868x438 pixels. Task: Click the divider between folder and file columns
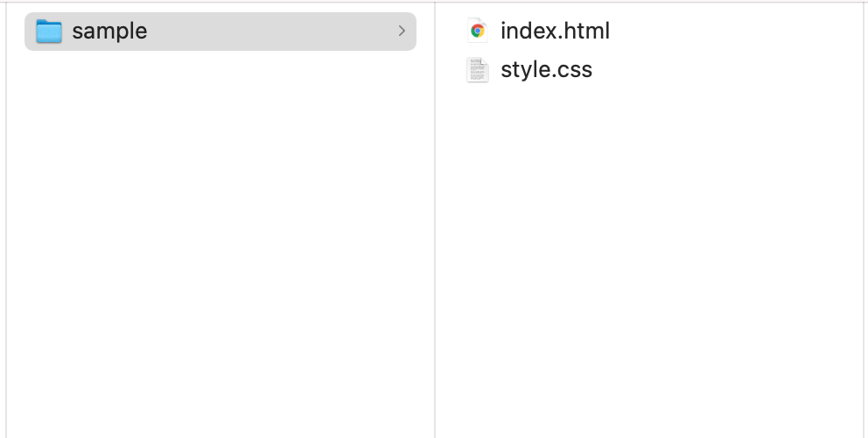tap(435, 219)
